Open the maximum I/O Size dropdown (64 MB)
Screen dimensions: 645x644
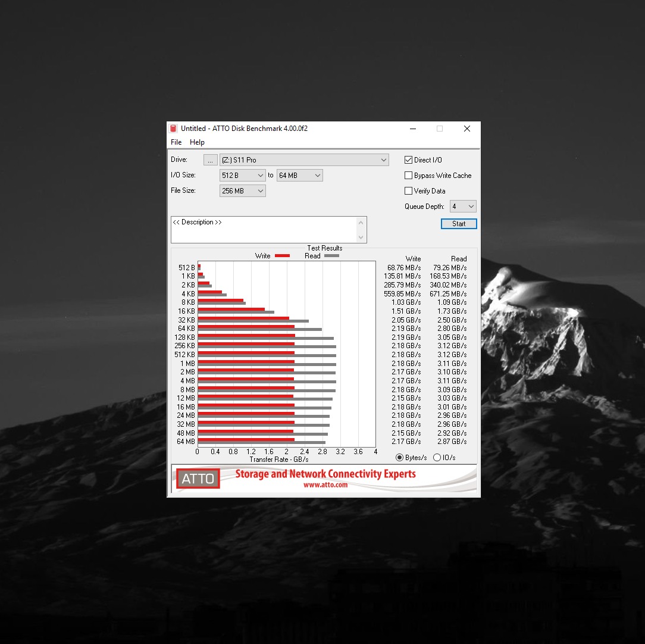click(299, 176)
